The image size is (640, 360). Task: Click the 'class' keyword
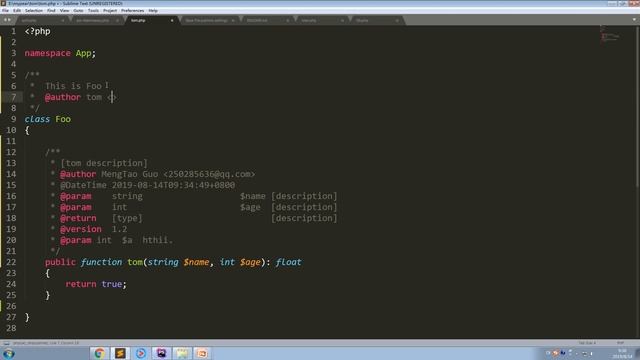pyautogui.click(x=37, y=119)
